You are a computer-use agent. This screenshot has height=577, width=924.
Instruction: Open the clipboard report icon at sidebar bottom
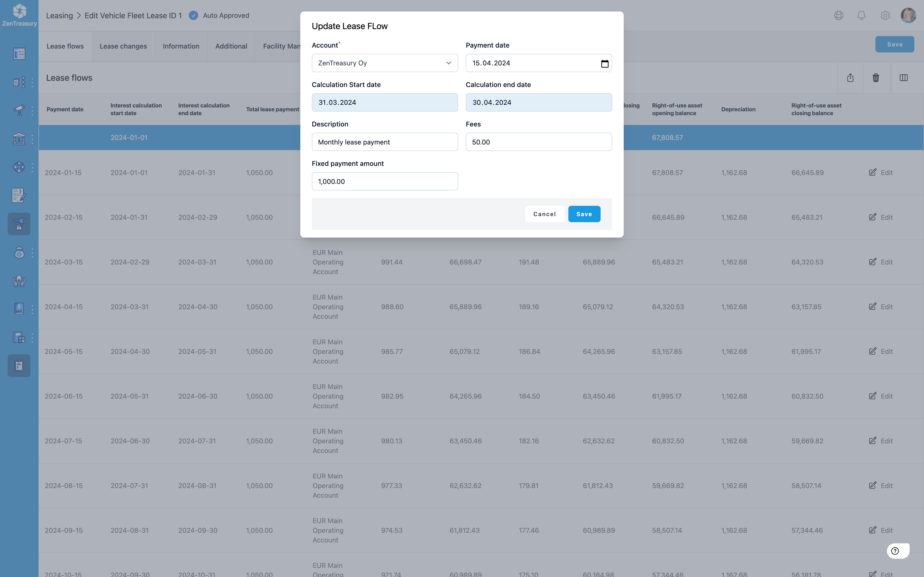coord(19,366)
